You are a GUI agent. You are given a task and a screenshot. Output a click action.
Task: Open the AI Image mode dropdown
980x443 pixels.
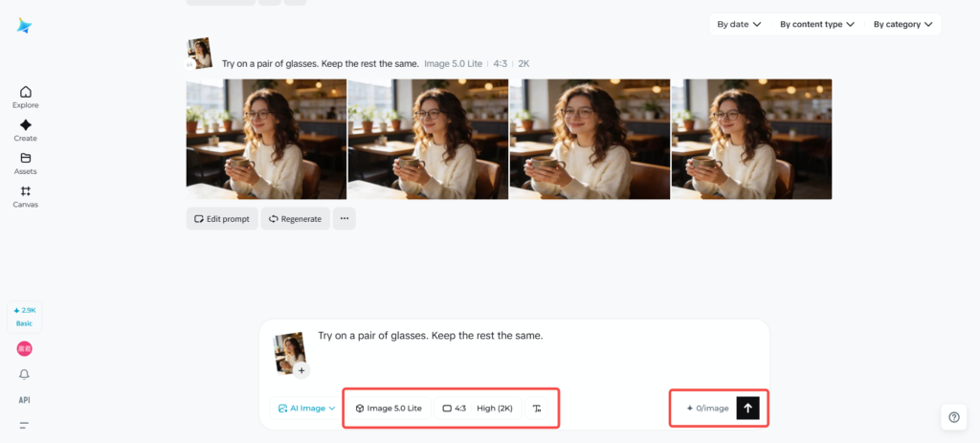[306, 409]
